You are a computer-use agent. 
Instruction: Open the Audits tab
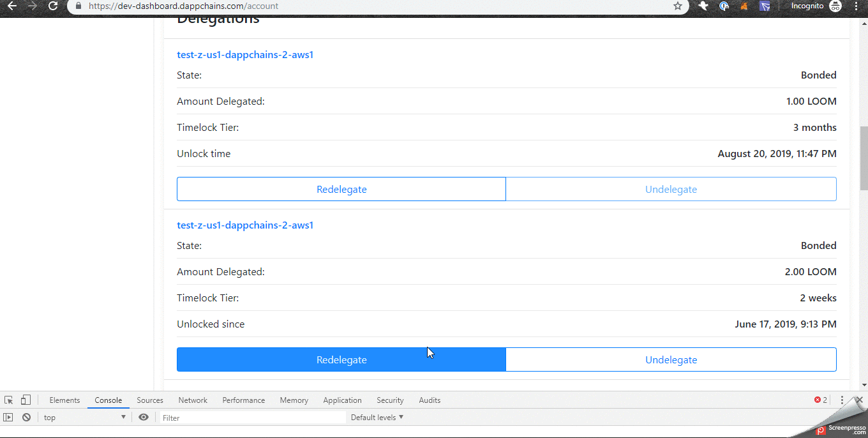click(x=430, y=400)
